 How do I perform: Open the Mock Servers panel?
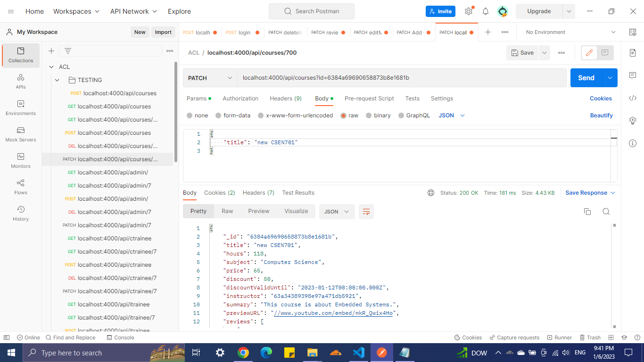20,135
